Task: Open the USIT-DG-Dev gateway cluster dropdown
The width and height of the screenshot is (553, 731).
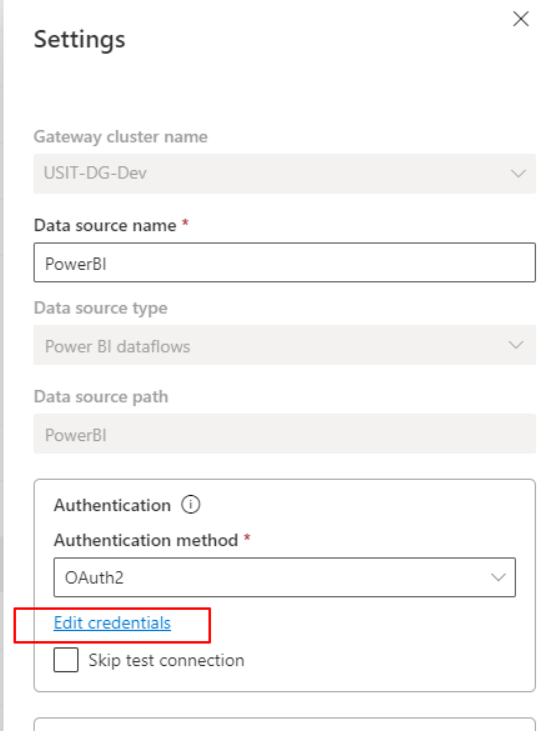Action: 284,173
